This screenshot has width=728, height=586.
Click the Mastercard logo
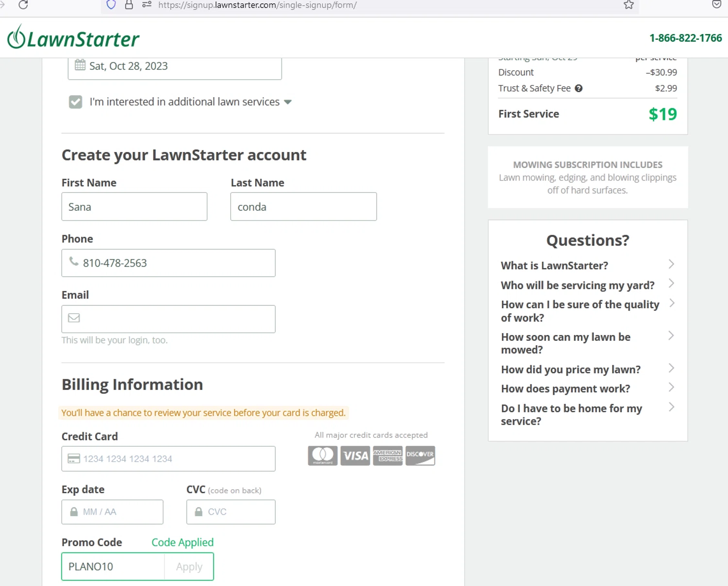323,456
